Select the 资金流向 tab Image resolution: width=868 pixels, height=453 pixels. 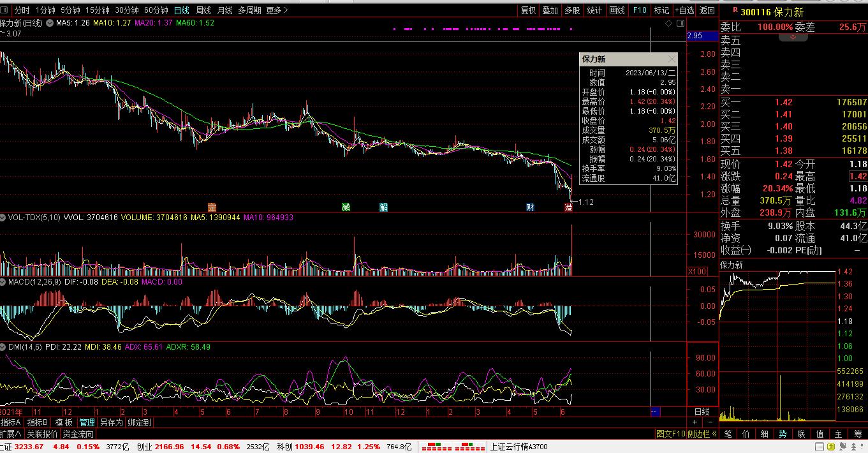(78, 434)
